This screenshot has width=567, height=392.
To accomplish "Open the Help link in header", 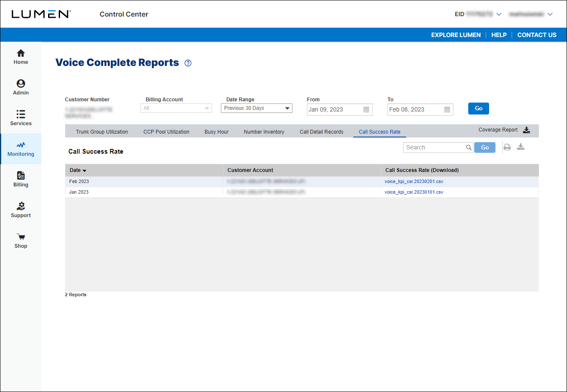I will pos(499,35).
